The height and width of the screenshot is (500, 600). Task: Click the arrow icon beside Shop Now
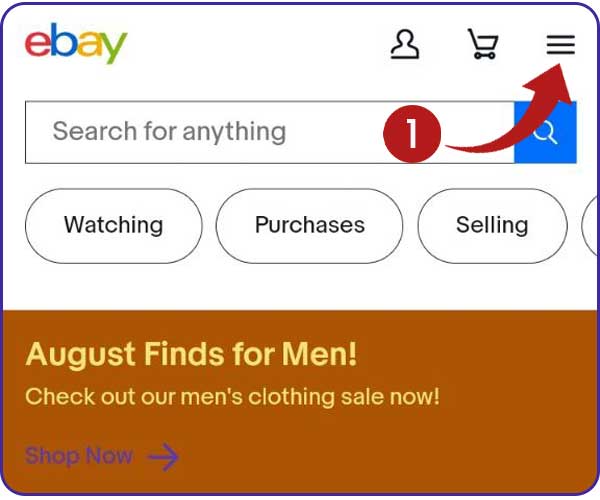[x=163, y=456]
